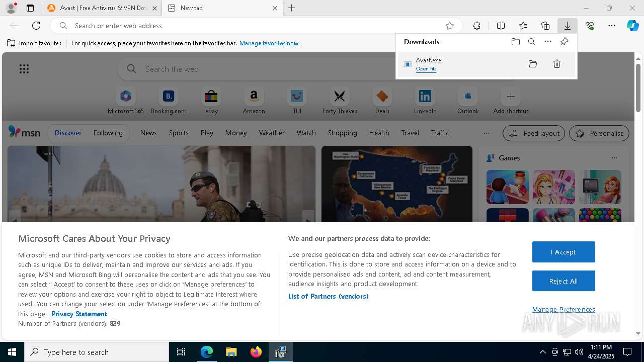This screenshot has width=644, height=362.
Task: Open Firefox from the taskbar
Action: click(256, 352)
